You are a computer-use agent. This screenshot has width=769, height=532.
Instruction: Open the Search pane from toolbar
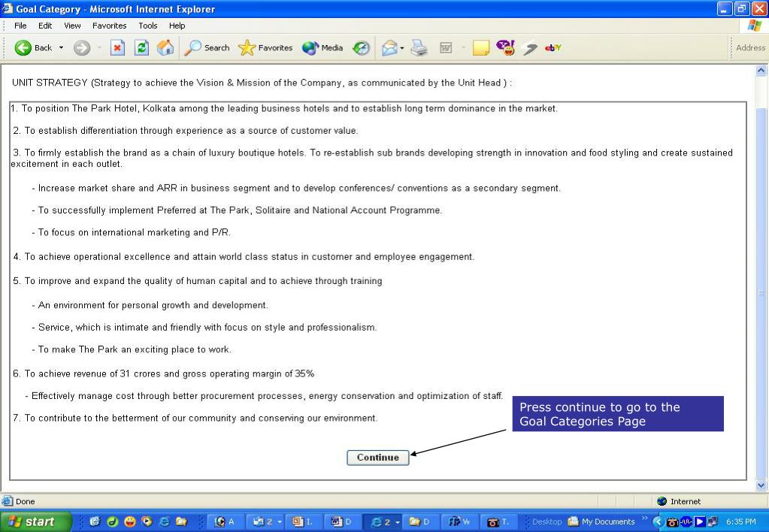point(207,47)
